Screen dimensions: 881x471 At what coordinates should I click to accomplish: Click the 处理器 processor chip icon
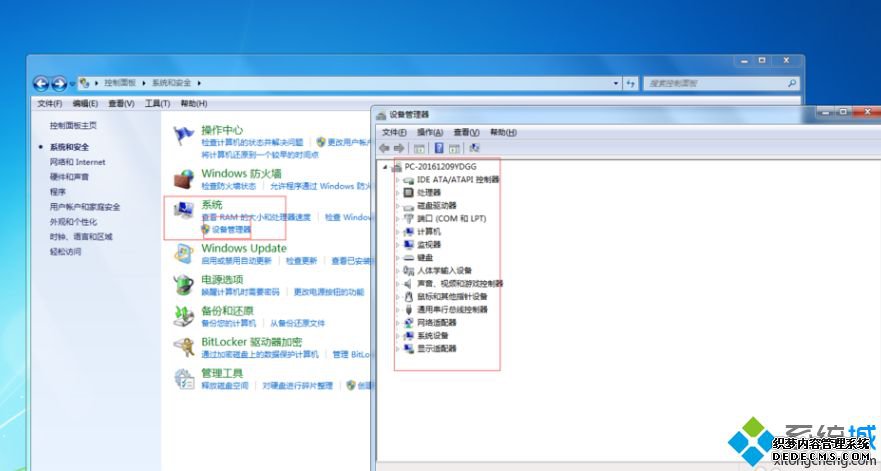point(408,192)
